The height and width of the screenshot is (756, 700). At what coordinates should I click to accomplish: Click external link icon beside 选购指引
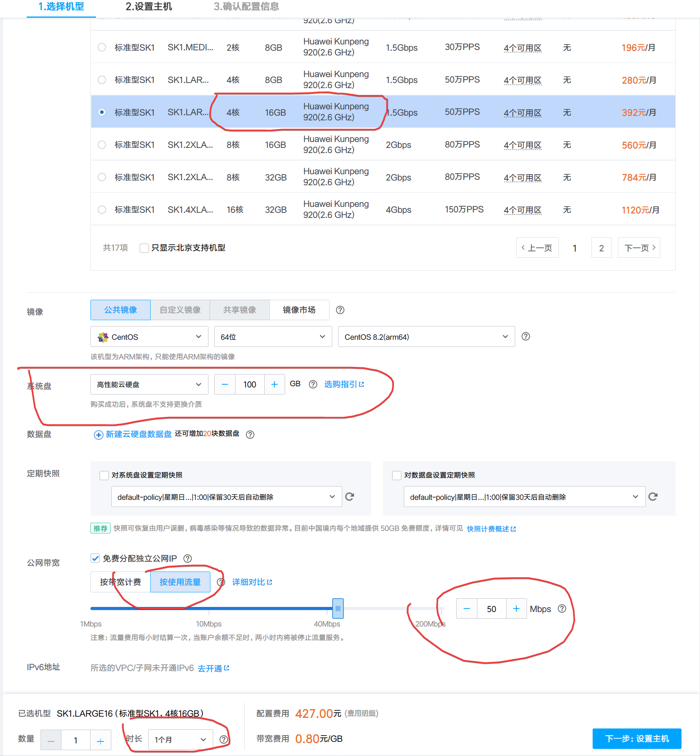pyautogui.click(x=362, y=384)
